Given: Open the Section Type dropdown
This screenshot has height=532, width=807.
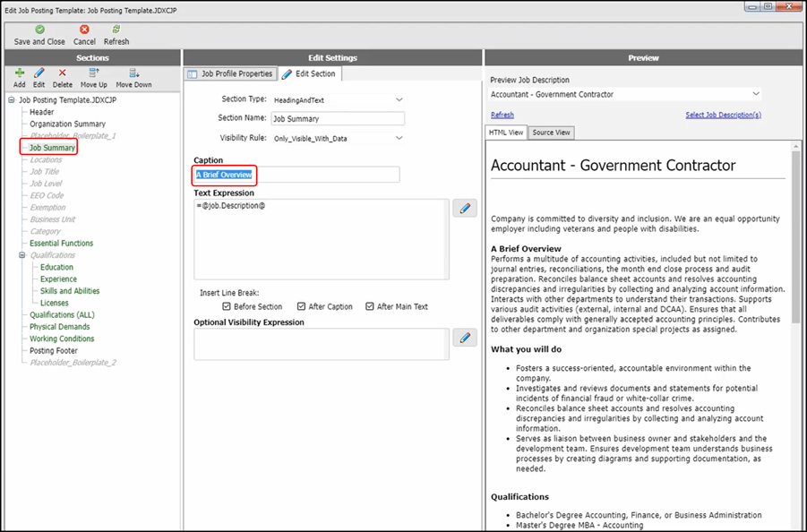Looking at the screenshot, I should click(399, 99).
